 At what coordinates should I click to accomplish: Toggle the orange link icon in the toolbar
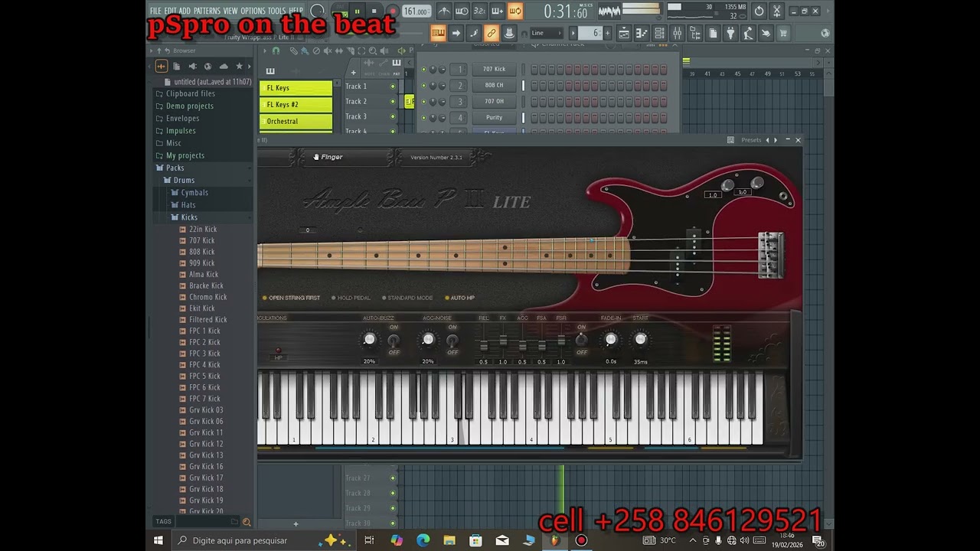click(492, 33)
